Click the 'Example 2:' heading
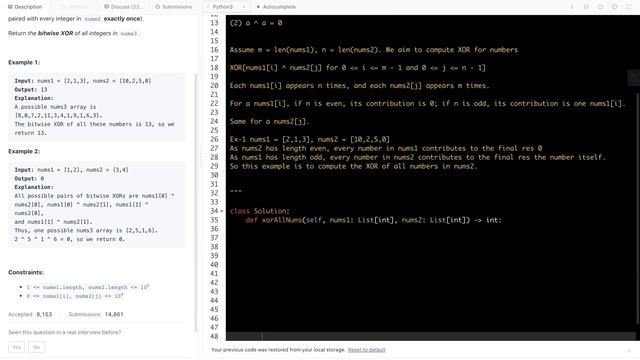This screenshot has width=640, height=360. [x=24, y=151]
